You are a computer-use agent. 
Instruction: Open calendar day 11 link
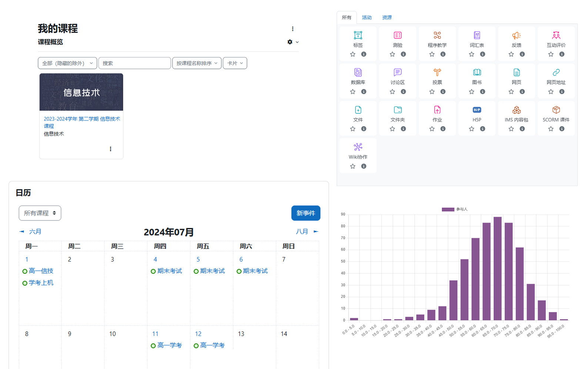155,334
